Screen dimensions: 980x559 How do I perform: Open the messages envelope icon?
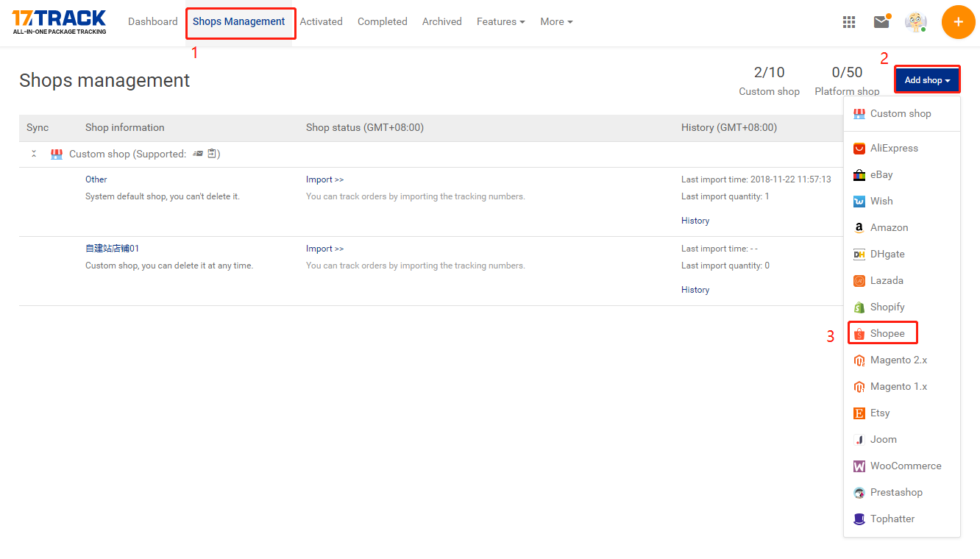(881, 22)
